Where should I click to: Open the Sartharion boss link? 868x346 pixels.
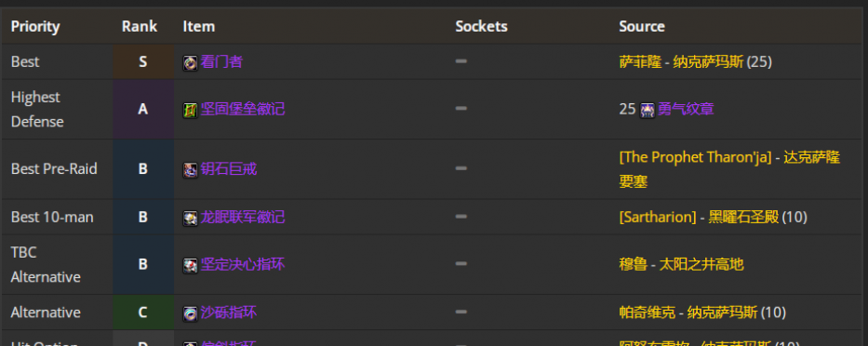click(x=658, y=217)
